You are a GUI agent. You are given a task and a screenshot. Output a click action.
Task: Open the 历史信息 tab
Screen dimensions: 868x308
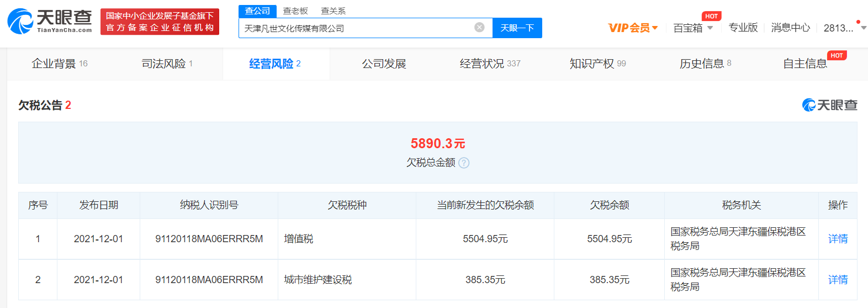706,64
